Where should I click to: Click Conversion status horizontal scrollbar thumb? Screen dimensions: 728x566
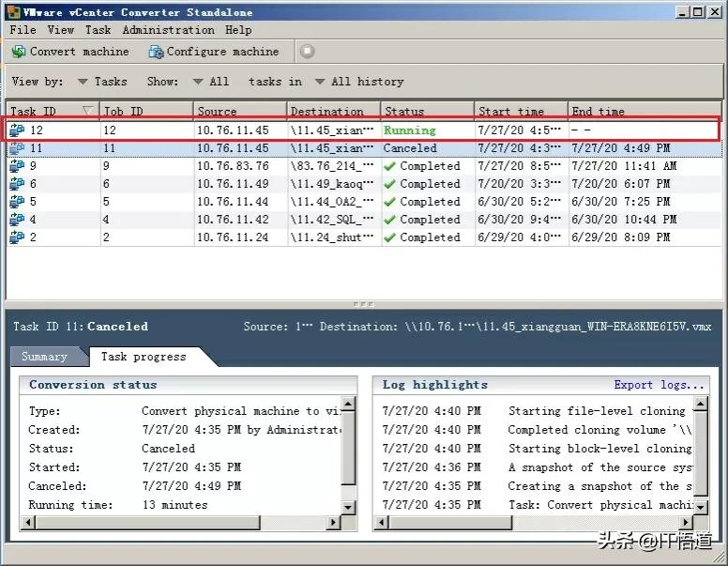[x=147, y=522]
